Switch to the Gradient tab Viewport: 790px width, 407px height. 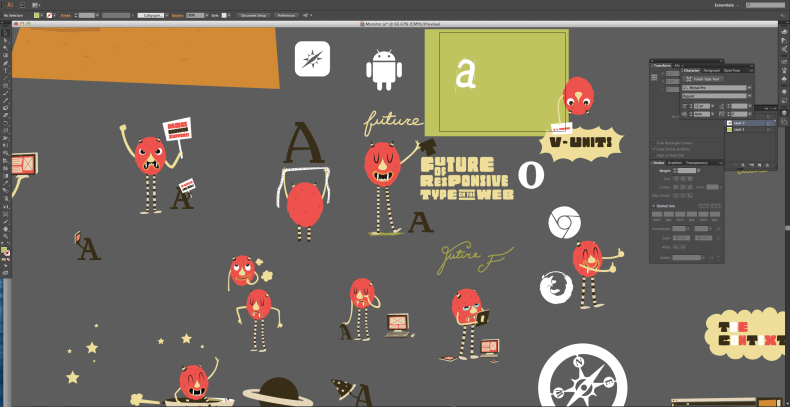point(675,163)
